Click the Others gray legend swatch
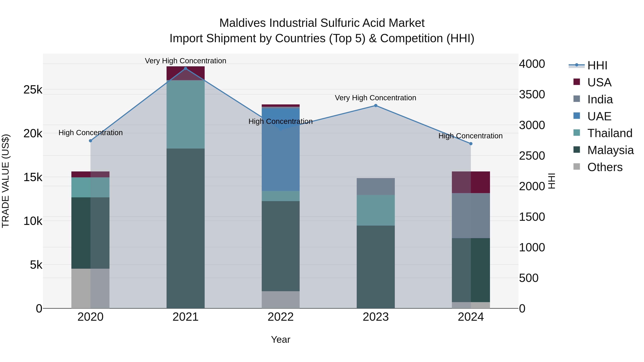Screen dimensions: 644x362 tap(577, 166)
